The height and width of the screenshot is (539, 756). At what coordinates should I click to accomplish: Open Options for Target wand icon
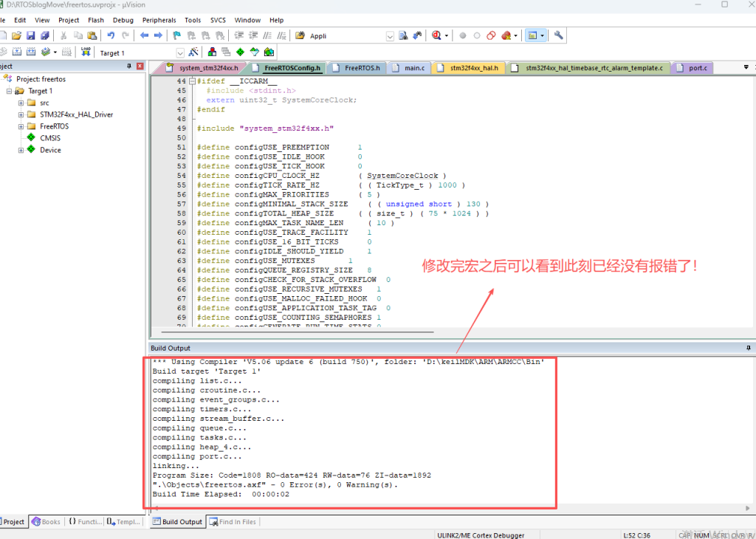point(193,52)
